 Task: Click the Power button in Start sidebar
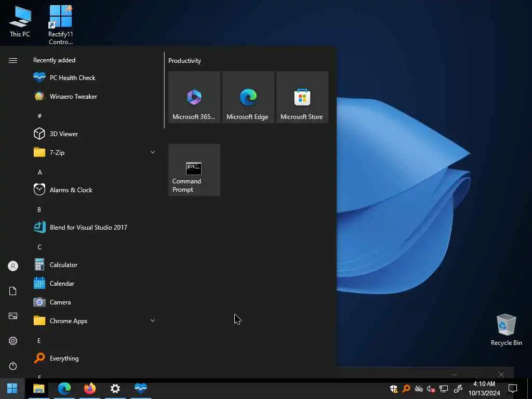(x=13, y=366)
